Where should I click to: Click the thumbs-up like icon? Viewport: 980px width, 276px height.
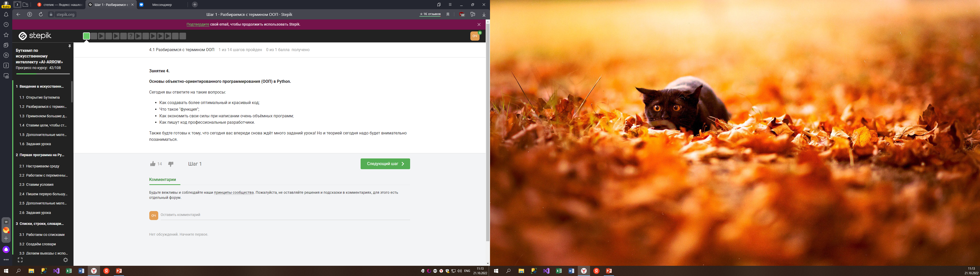pyautogui.click(x=153, y=164)
